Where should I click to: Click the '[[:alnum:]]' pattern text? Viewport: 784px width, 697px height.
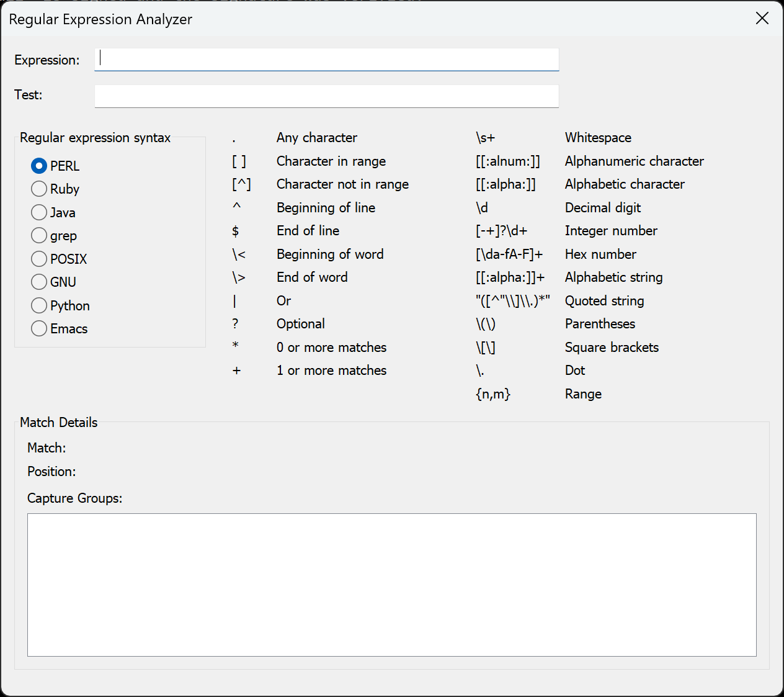(x=508, y=161)
